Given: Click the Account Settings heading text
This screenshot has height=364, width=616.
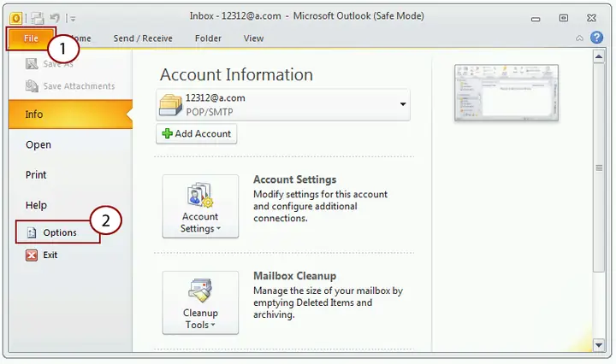Looking at the screenshot, I should click(294, 179).
